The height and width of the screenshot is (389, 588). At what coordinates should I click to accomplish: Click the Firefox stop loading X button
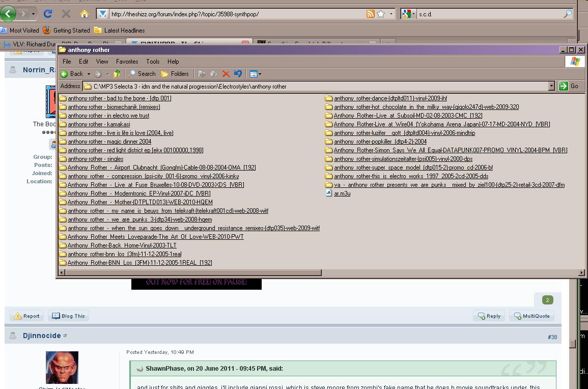66,14
